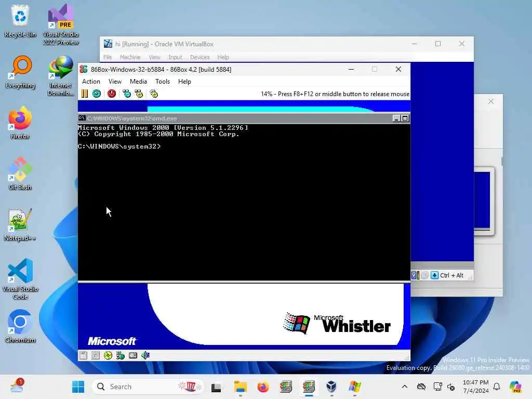Viewport: 532px width, 399px height.
Task: Open Task View on taskbar
Action: [216, 387]
